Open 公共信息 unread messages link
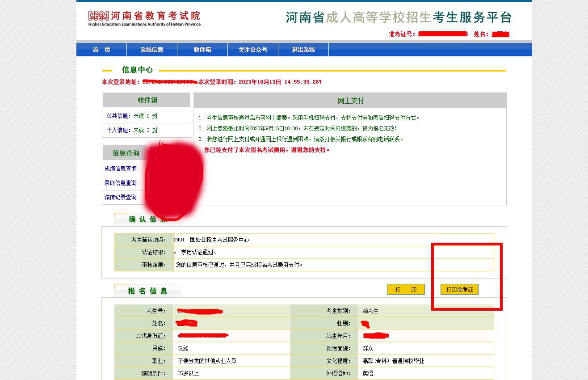Viewport: 588px width, 380px height. (x=132, y=116)
